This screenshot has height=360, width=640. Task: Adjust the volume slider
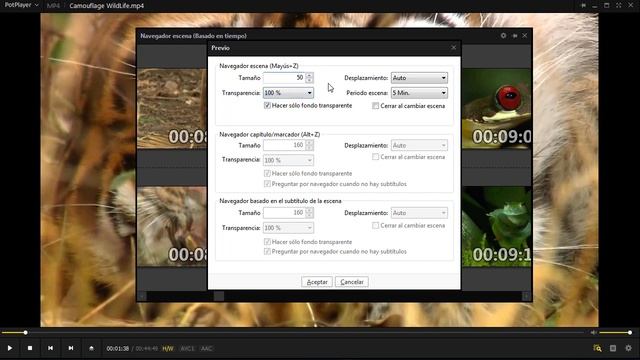tap(616, 333)
